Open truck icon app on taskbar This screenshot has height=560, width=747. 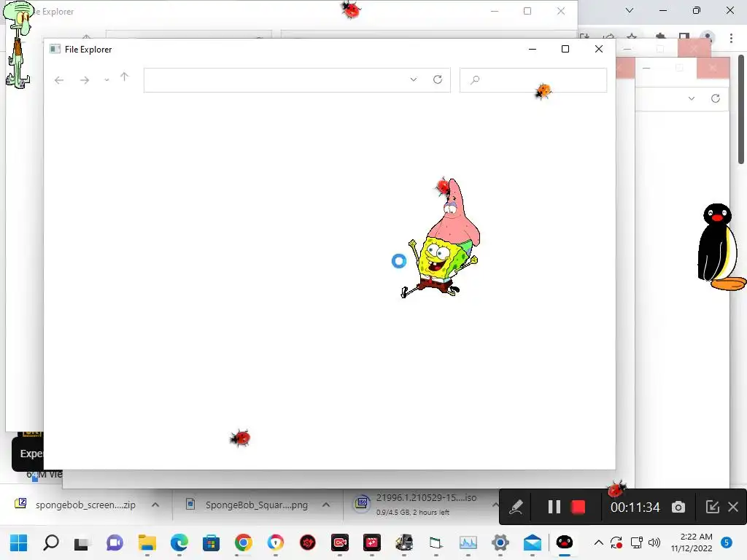(x=404, y=542)
